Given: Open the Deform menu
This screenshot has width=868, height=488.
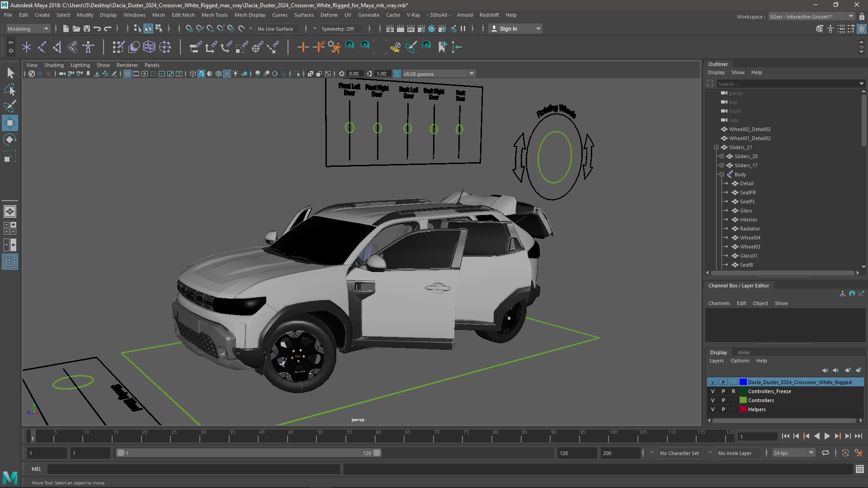Looking at the screenshot, I should coord(329,15).
